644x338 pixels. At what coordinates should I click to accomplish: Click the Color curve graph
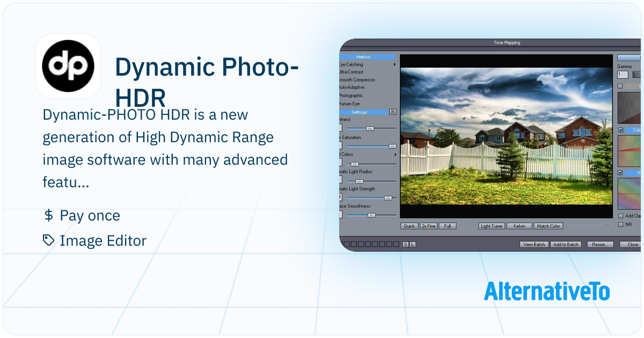(629, 150)
